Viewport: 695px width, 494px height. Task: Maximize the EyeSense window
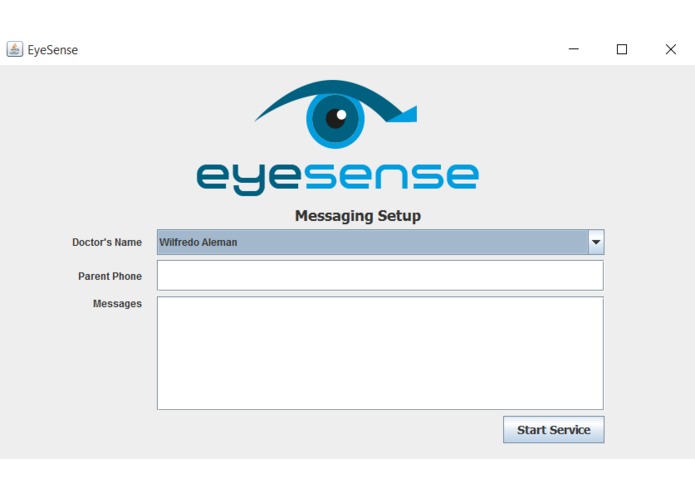point(622,49)
